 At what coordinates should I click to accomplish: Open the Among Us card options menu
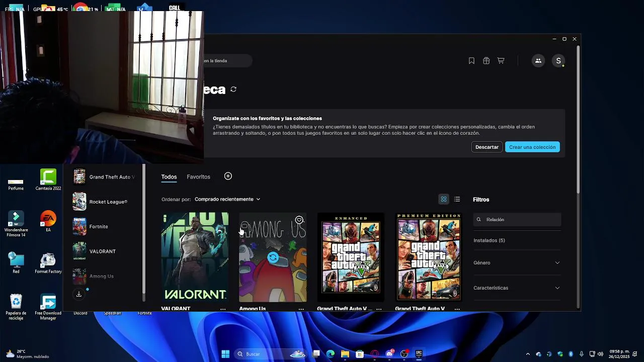301,309
